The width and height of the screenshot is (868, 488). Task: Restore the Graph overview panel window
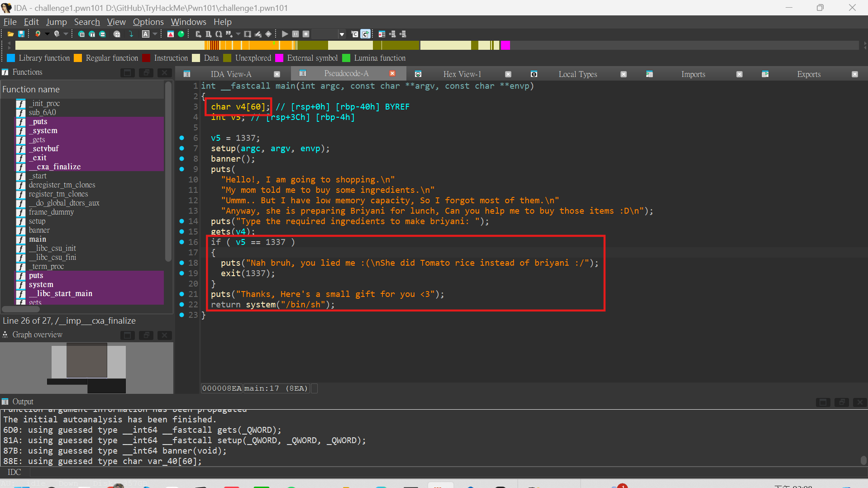coord(146,335)
